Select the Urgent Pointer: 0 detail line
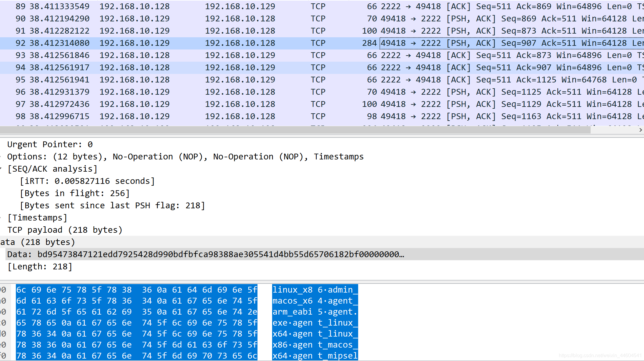This screenshot has width=644, height=361. pyautogui.click(x=50, y=144)
